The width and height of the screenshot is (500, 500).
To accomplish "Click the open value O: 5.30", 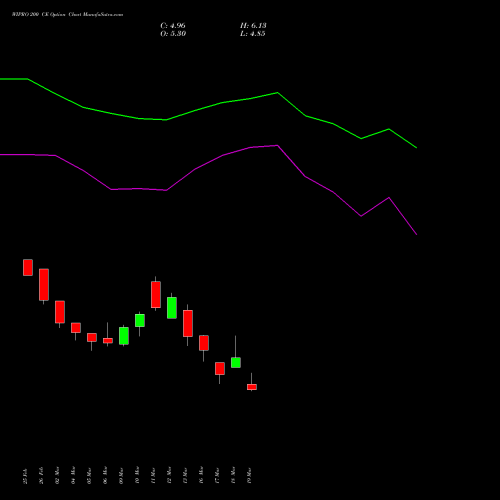I will point(173,34).
